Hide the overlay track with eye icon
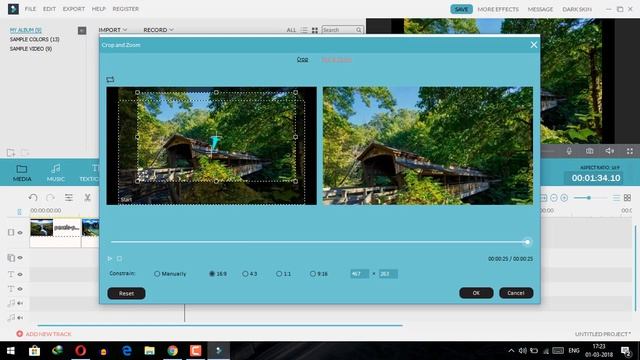Image resolution: width=640 pixels, height=360 pixels. (x=20, y=258)
